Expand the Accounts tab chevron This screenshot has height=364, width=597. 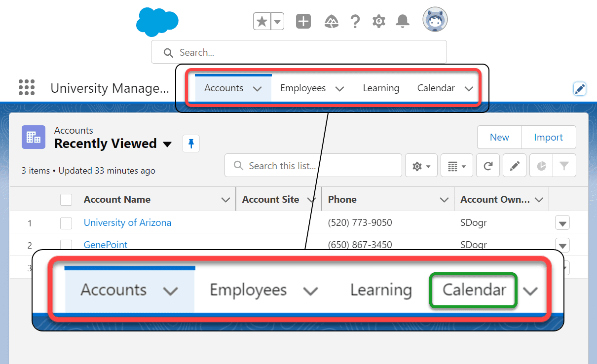(257, 88)
